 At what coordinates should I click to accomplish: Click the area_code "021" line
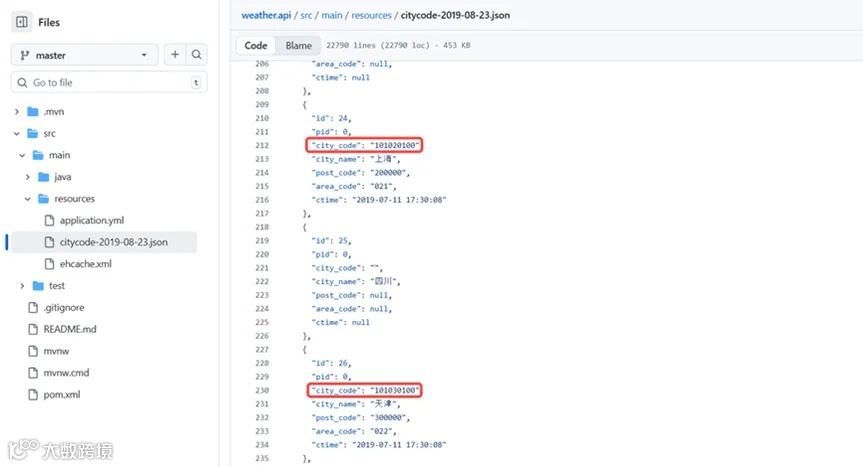coord(354,186)
